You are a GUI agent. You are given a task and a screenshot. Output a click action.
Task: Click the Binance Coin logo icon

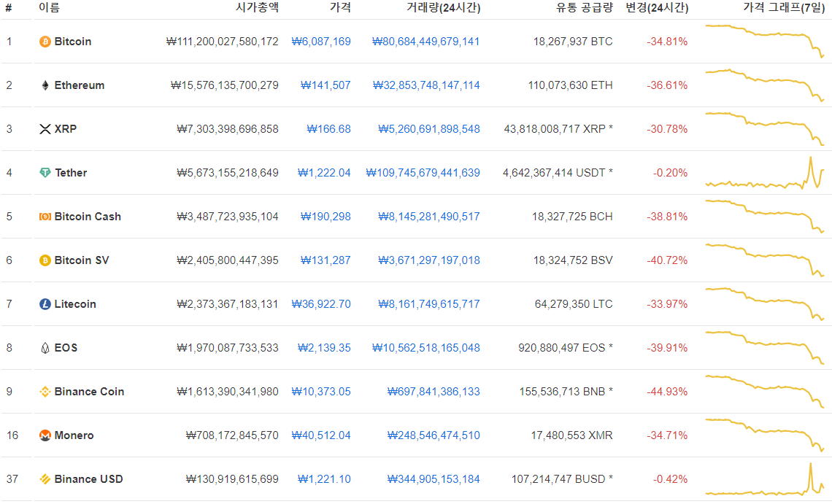coord(45,392)
